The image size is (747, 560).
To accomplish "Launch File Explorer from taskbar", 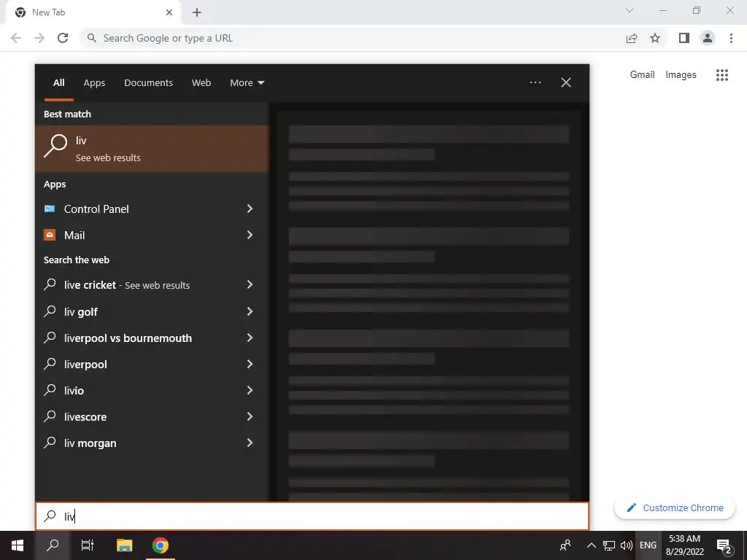I will (x=124, y=545).
